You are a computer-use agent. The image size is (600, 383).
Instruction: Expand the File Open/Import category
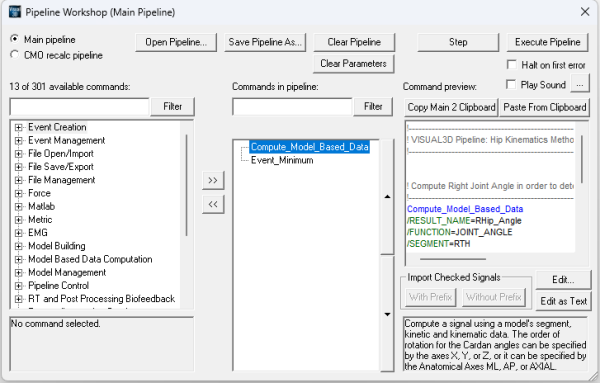click(x=18, y=154)
